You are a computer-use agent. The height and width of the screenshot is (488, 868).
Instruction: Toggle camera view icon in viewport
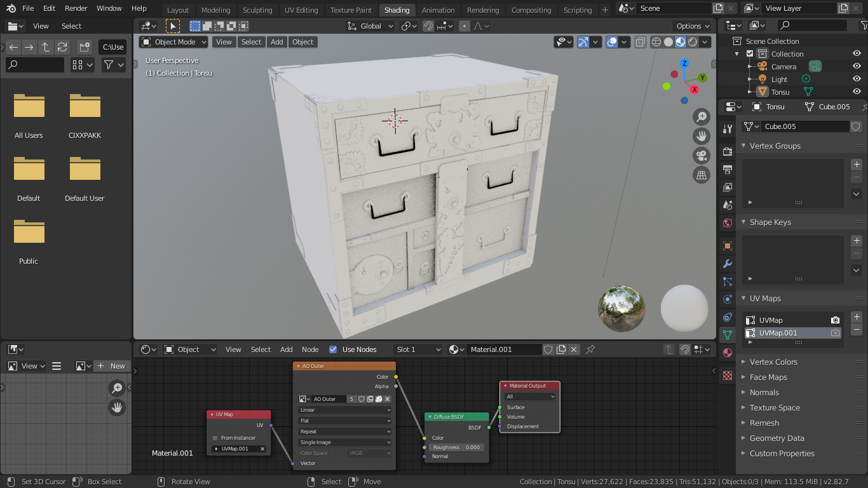click(702, 156)
